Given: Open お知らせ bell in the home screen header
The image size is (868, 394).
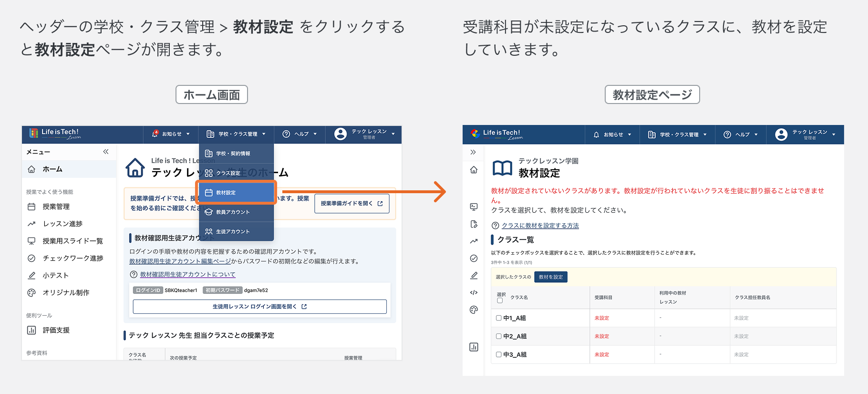Looking at the screenshot, I should 171,134.
